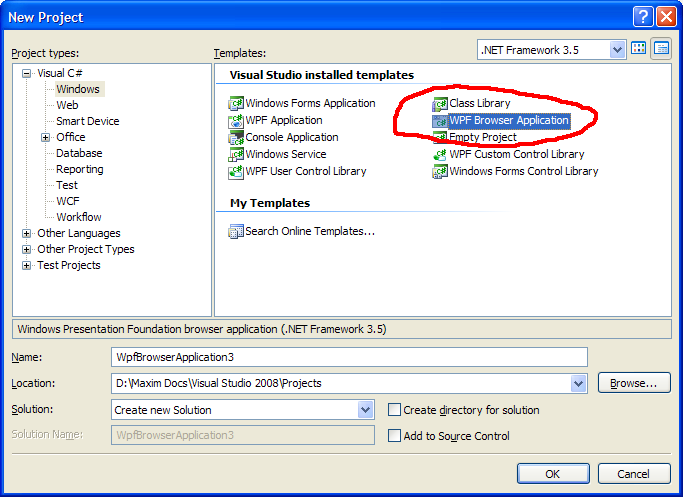
Task: Select 'Other Project Types' tree label
Action: tap(86, 250)
